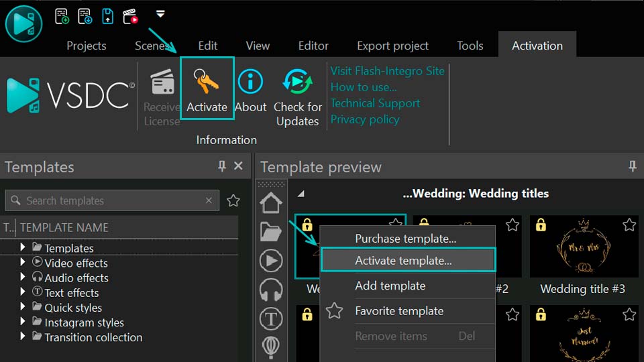644x362 pixels.
Task: Click the save project icon in quick access toolbar
Action: point(107,16)
